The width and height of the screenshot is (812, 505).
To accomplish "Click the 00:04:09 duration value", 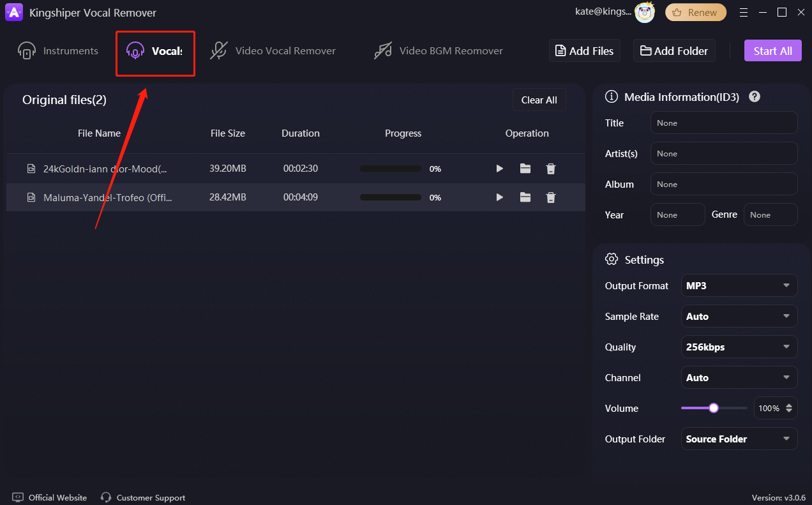I will coord(301,197).
